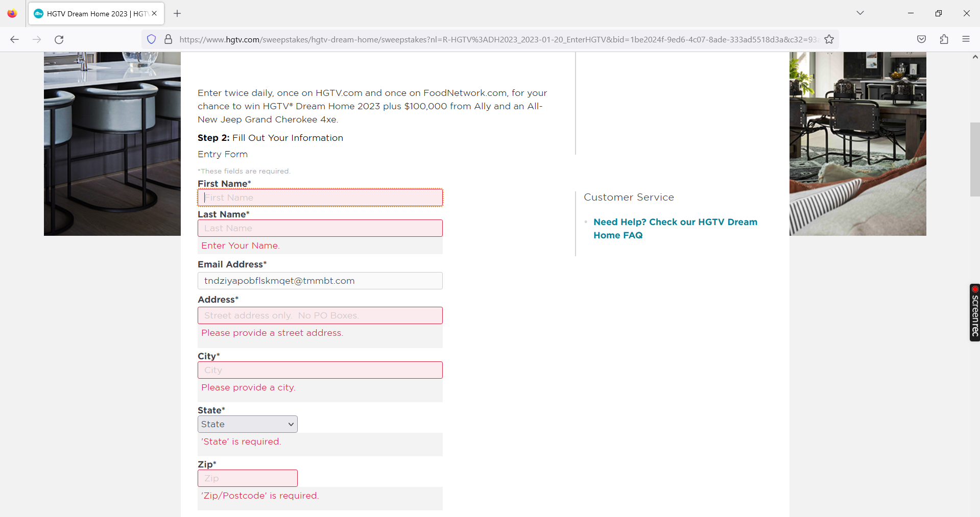This screenshot has width=980, height=517.
Task: Click the padlock to view connection security
Action: coord(168,39)
